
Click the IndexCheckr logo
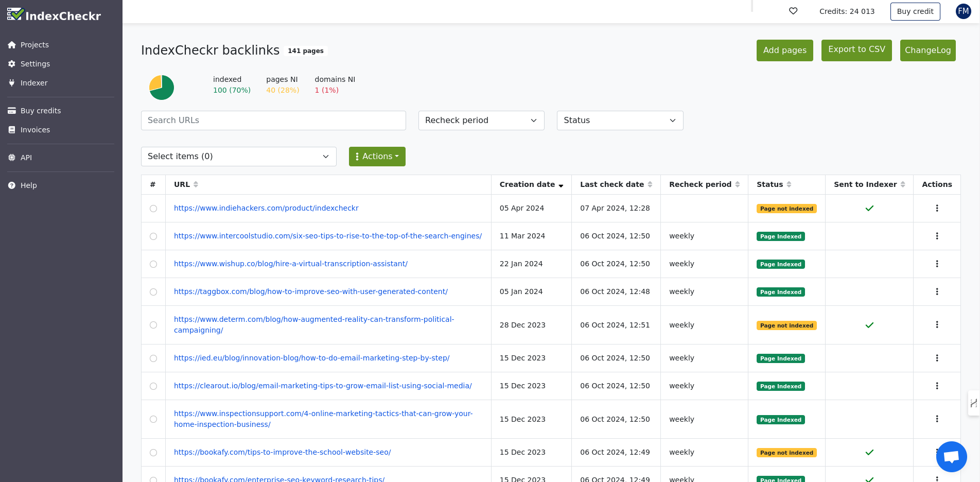pos(54,15)
